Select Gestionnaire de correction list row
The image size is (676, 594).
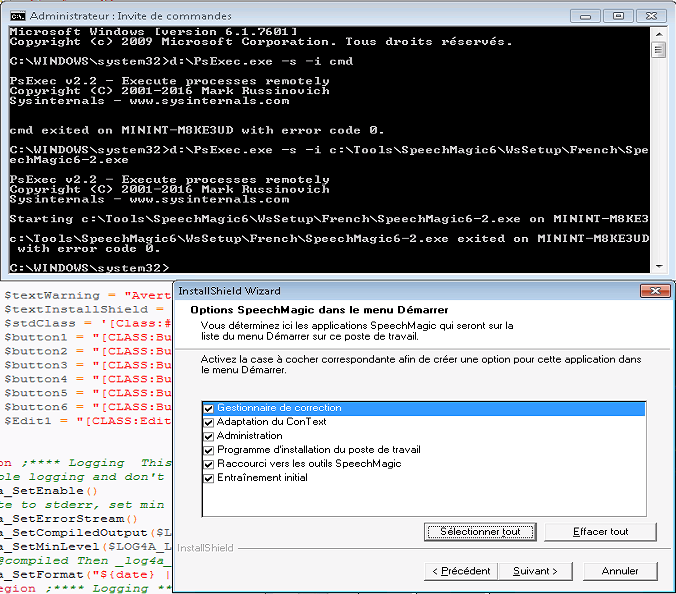[x=424, y=408]
